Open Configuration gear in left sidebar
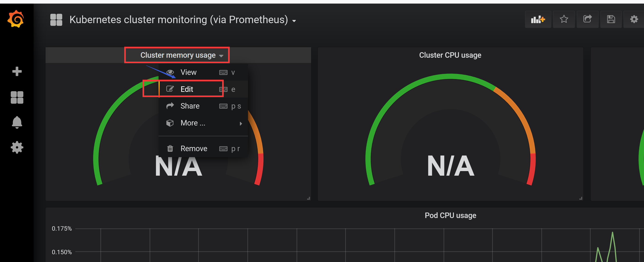The height and width of the screenshot is (262, 644). [17, 147]
